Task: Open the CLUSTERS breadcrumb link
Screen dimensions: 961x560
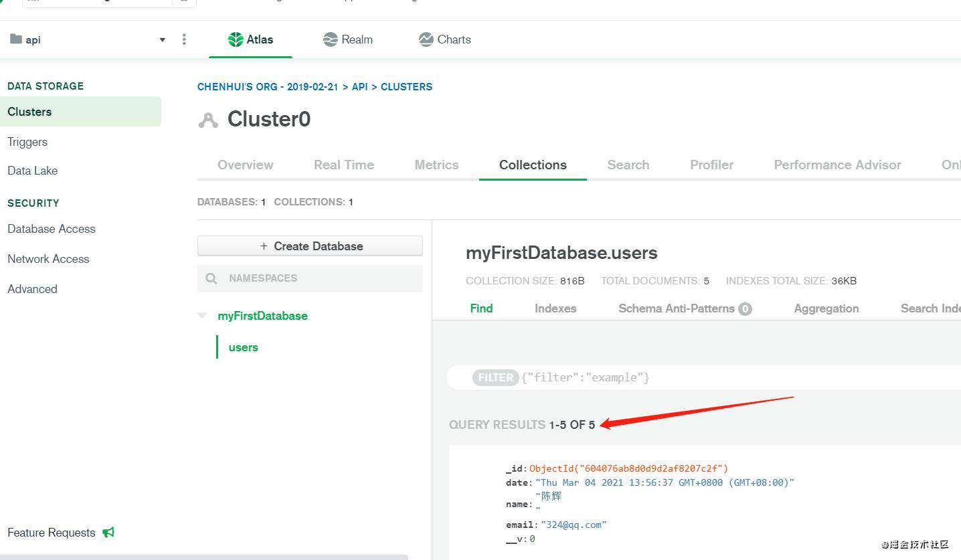Action: tap(406, 87)
